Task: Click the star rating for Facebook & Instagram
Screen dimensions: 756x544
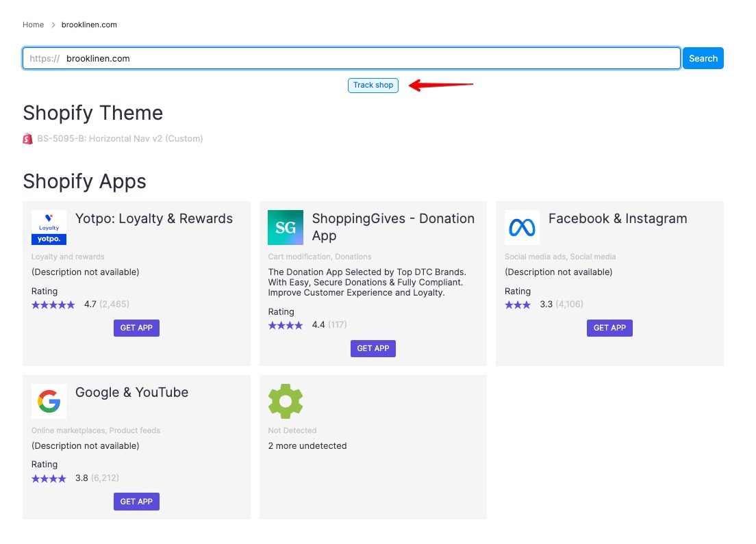Action: pyautogui.click(x=518, y=305)
